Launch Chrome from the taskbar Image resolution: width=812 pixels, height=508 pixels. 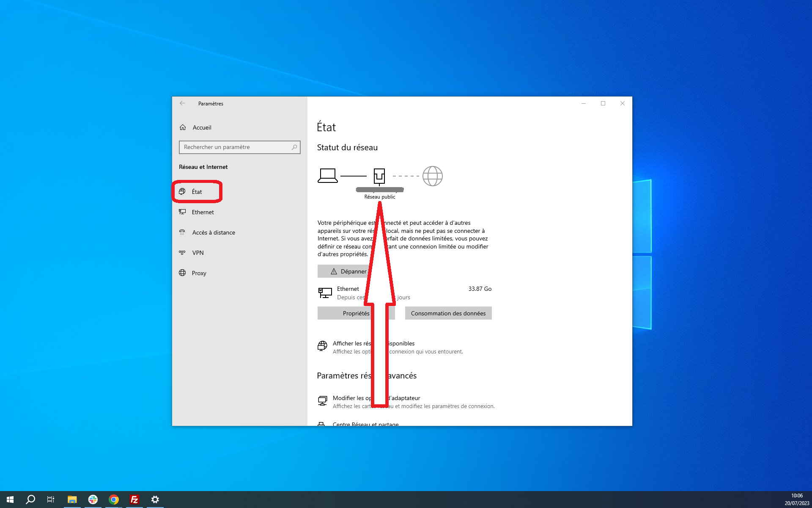pyautogui.click(x=113, y=500)
